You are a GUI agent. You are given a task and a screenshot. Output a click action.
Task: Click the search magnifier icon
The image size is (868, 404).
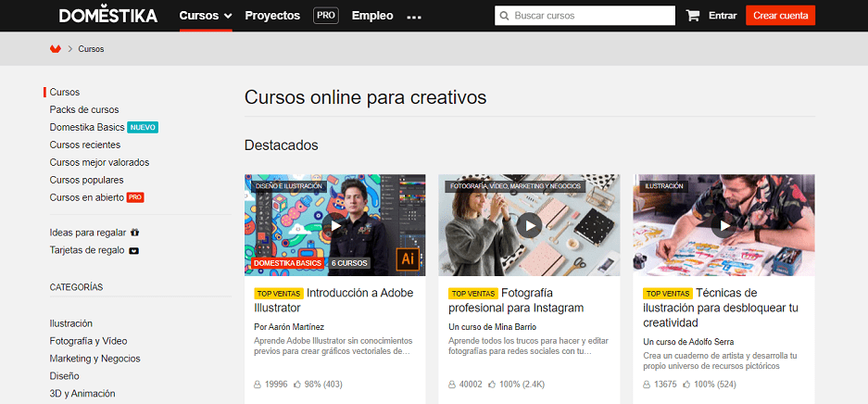point(504,16)
